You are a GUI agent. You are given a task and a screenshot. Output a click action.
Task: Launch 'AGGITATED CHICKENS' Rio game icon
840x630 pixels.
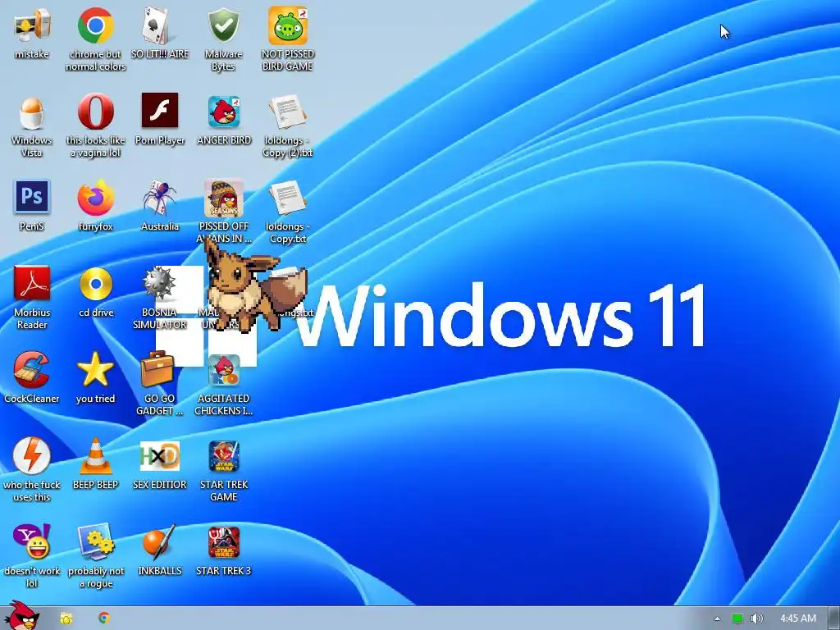[x=225, y=371]
